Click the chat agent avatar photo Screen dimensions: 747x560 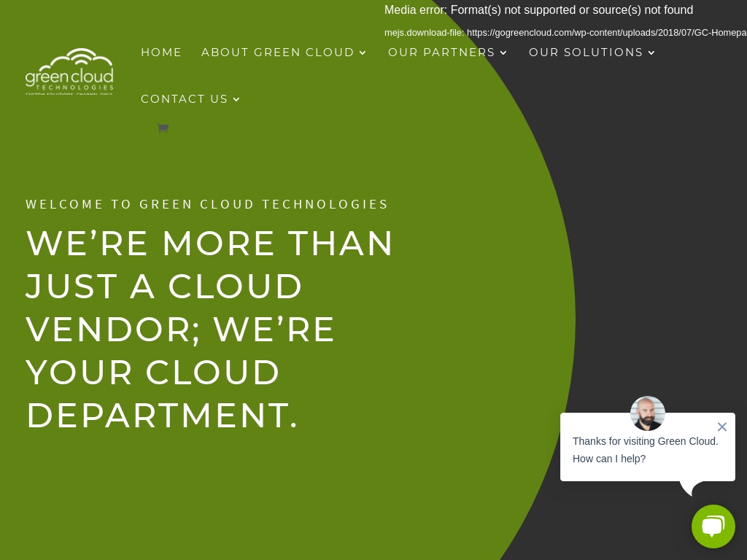coord(648,413)
